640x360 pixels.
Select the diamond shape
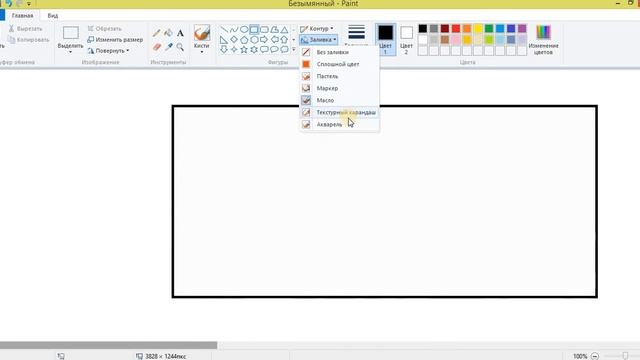234,40
